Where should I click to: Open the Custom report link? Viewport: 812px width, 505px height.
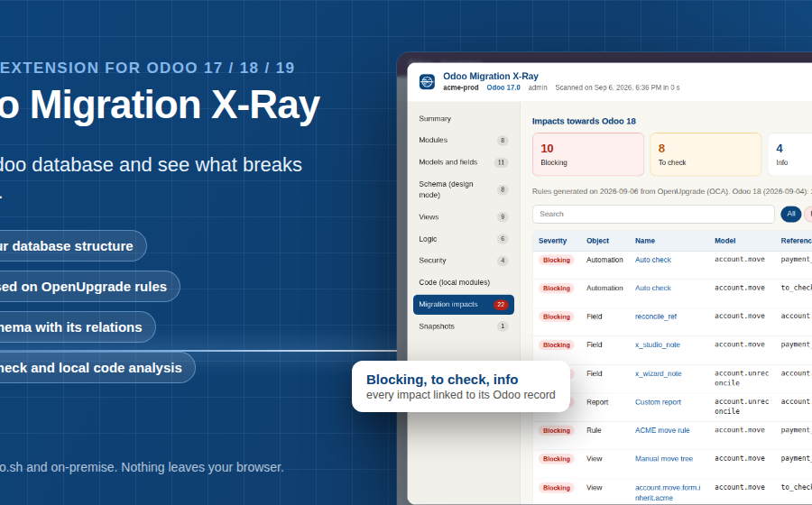[x=658, y=402]
